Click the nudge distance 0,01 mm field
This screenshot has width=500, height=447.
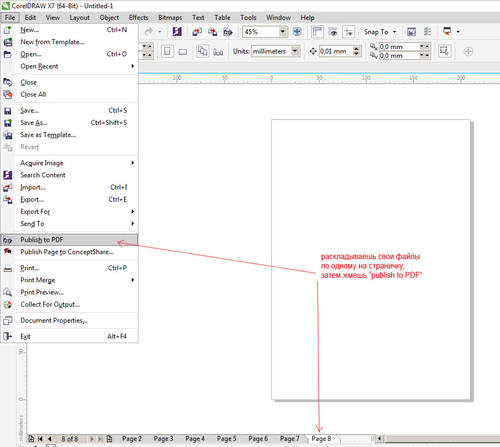[x=336, y=51]
